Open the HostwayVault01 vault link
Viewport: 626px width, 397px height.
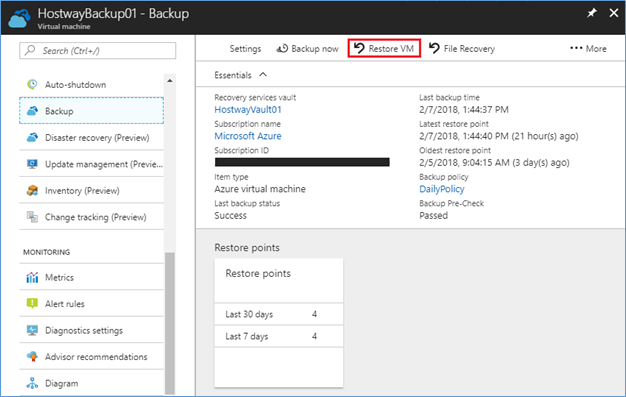[x=248, y=109]
